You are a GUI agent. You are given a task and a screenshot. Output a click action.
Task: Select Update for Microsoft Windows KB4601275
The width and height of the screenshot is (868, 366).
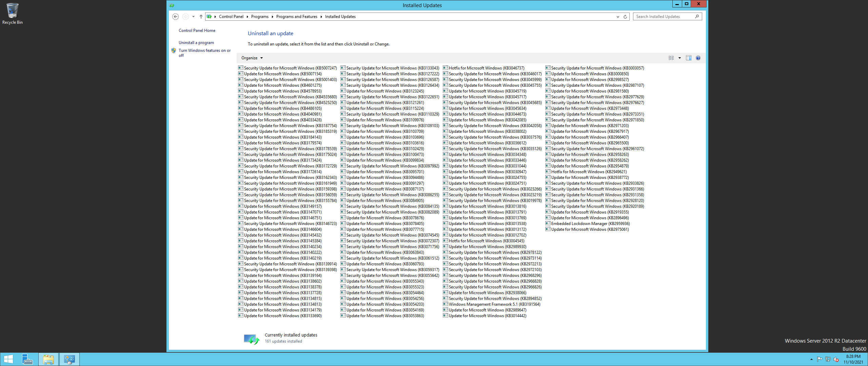click(280, 85)
